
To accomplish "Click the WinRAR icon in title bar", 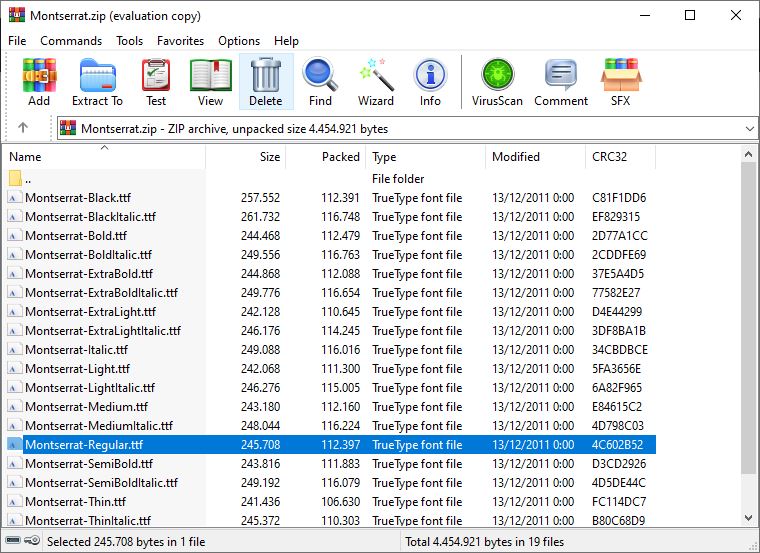I will click(17, 15).
